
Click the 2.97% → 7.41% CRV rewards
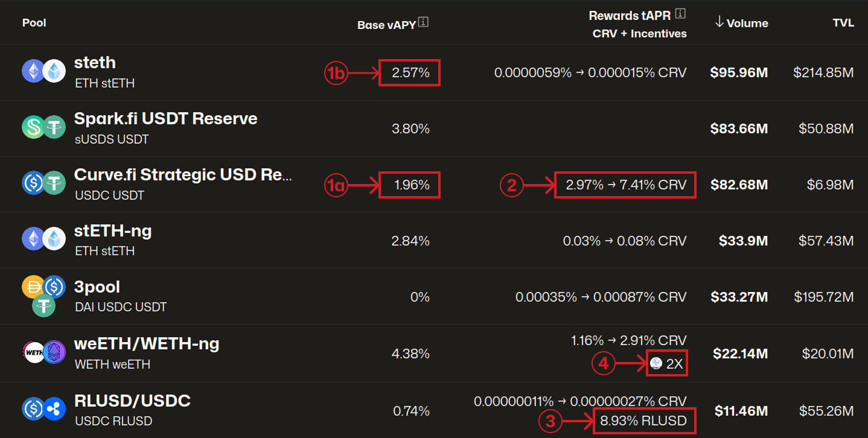coord(626,185)
